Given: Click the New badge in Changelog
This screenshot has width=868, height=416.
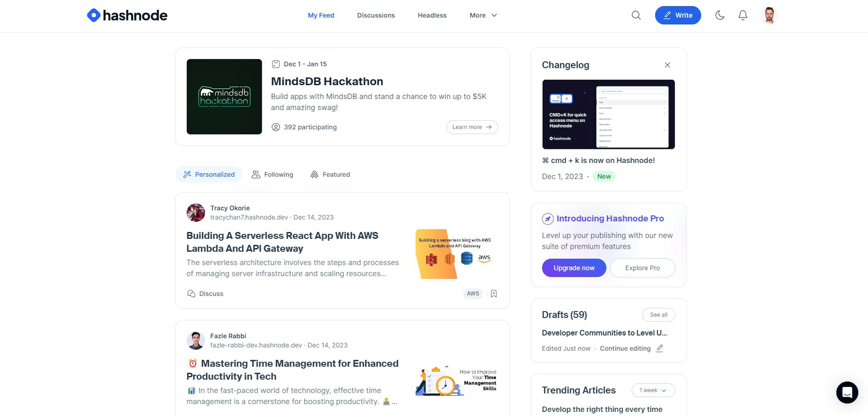Looking at the screenshot, I should (x=604, y=176).
